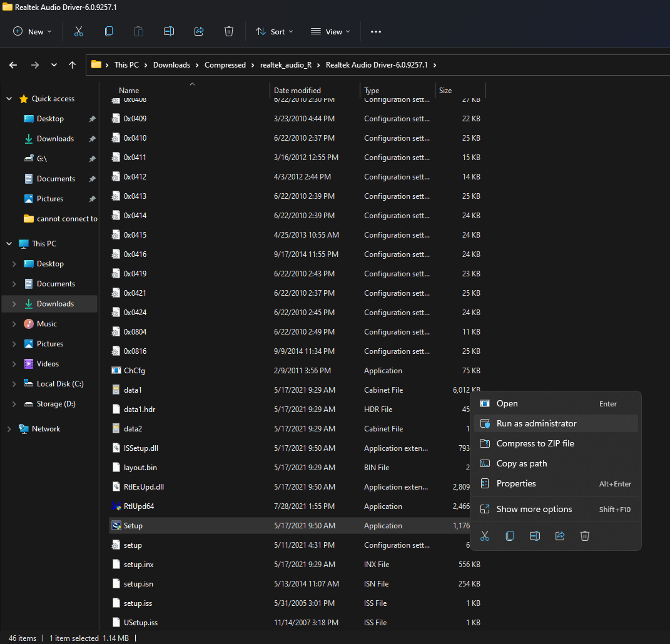Open the New dropdown menu

(x=33, y=31)
